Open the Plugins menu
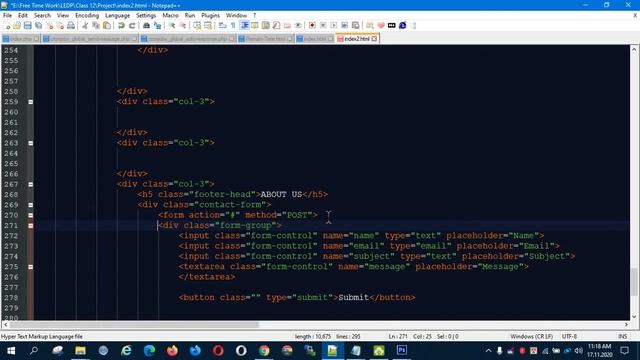Viewport: 640px width, 360px height. 211,15
